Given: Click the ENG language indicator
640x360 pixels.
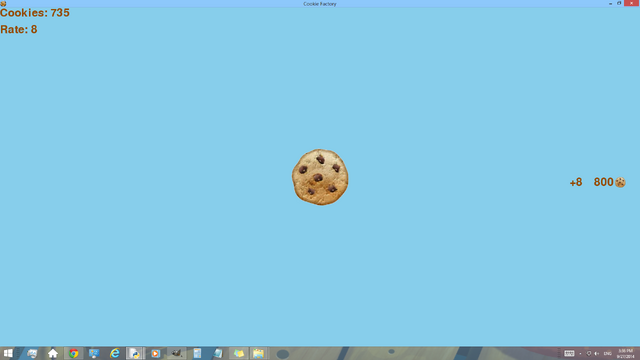Looking at the screenshot, I should 608,353.
